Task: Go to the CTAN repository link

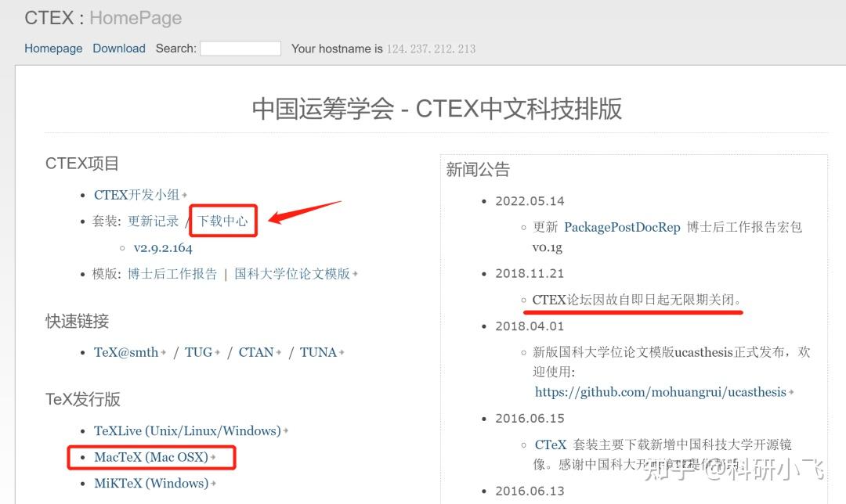Action: (x=256, y=352)
